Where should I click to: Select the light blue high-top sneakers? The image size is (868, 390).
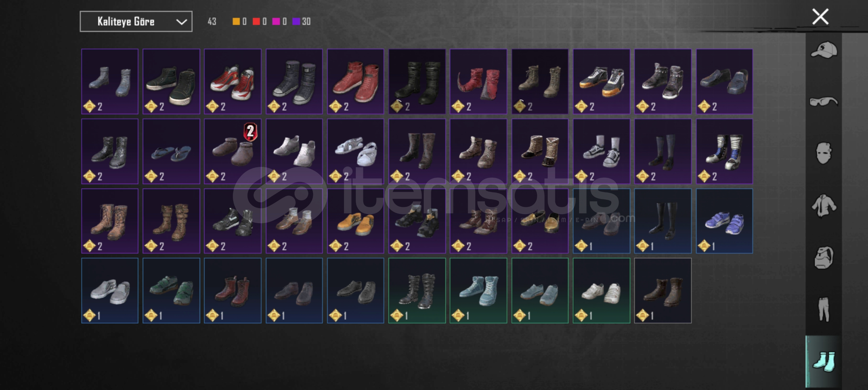(x=478, y=291)
